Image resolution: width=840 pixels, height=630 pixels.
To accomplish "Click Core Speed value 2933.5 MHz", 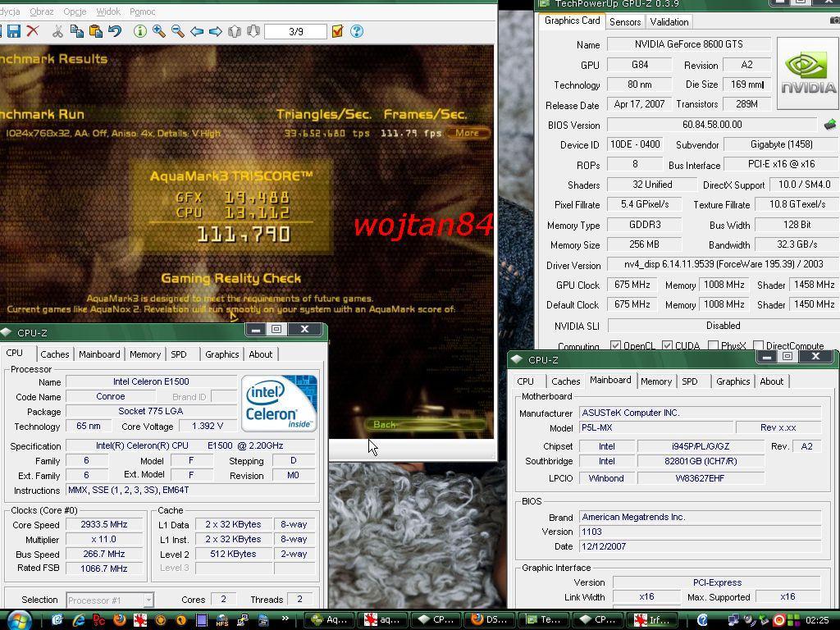I will pos(104,524).
